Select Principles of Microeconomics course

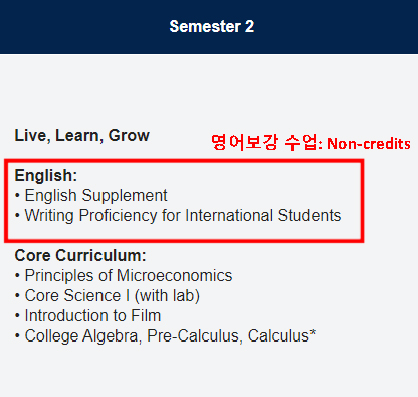click(128, 276)
